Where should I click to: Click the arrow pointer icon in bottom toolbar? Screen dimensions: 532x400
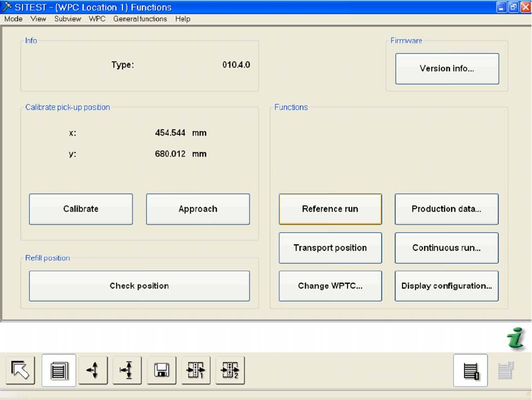click(x=21, y=371)
